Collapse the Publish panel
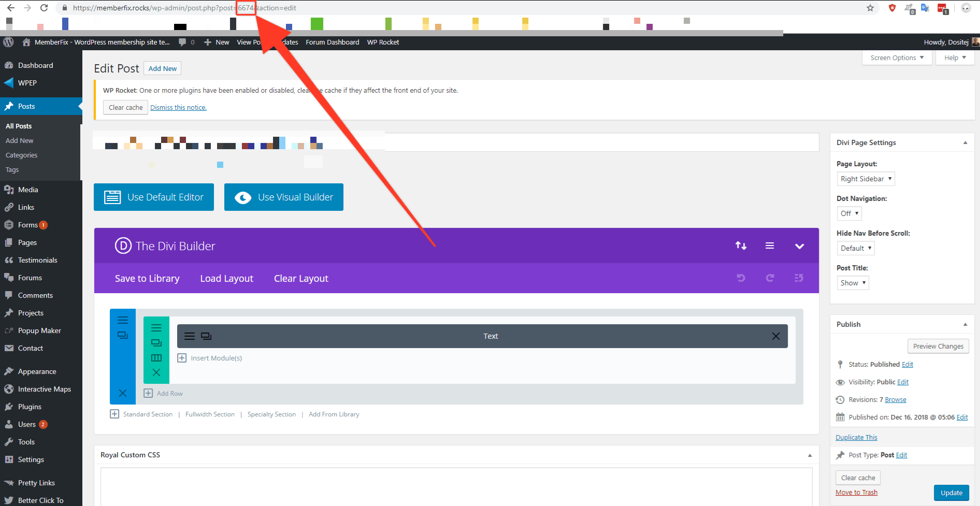This screenshot has height=506, width=980. point(965,324)
